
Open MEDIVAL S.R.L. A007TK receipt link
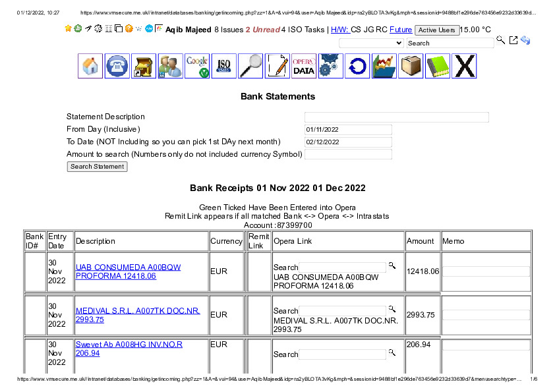[137, 315]
